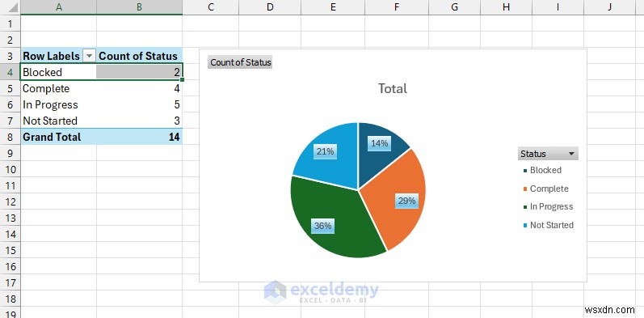Select column E header

pyautogui.click(x=333, y=7)
